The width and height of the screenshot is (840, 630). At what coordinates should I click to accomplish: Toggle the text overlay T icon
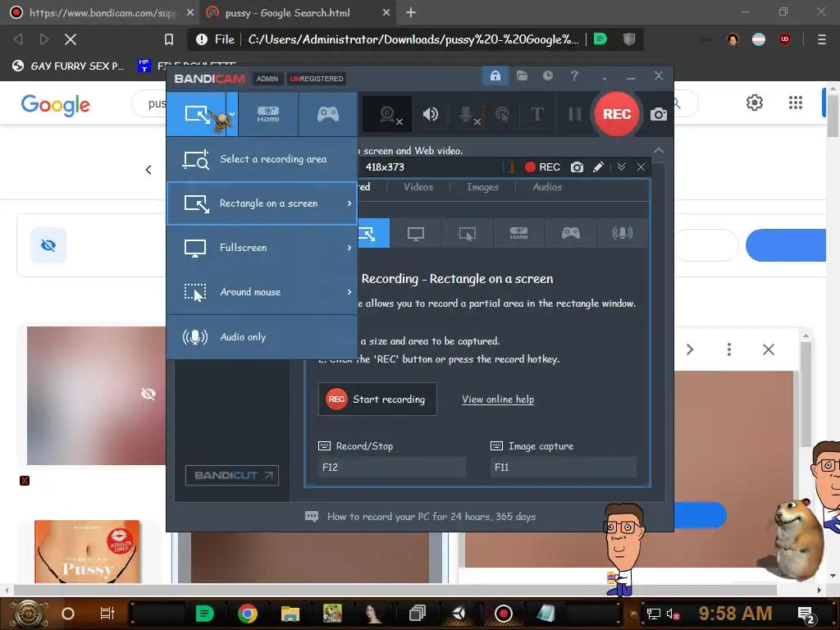(x=536, y=114)
